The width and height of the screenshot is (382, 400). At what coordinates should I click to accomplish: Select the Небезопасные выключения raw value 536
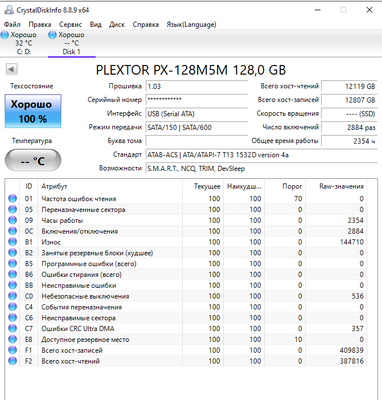(357, 296)
